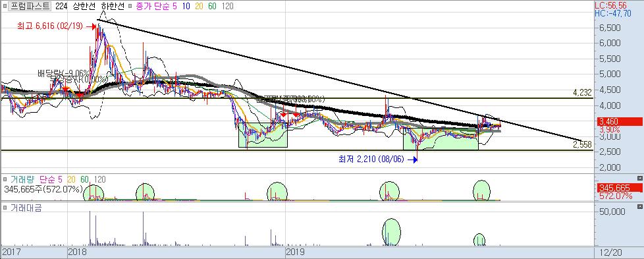Click the 345,665주(572.07%) volume readout

coord(43,189)
